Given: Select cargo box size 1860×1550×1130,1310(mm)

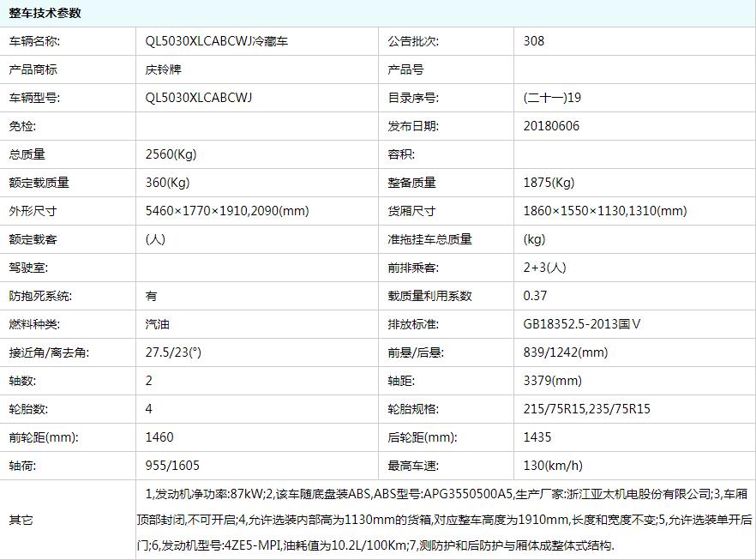Looking at the screenshot, I should [x=604, y=211].
